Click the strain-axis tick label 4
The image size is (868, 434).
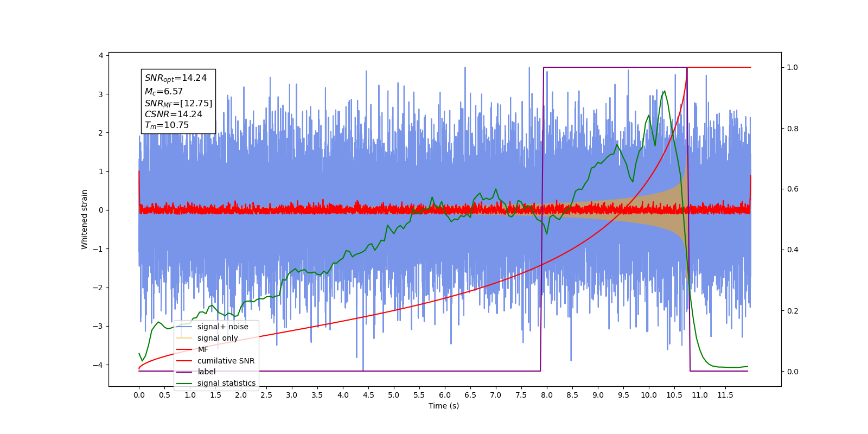(101, 55)
